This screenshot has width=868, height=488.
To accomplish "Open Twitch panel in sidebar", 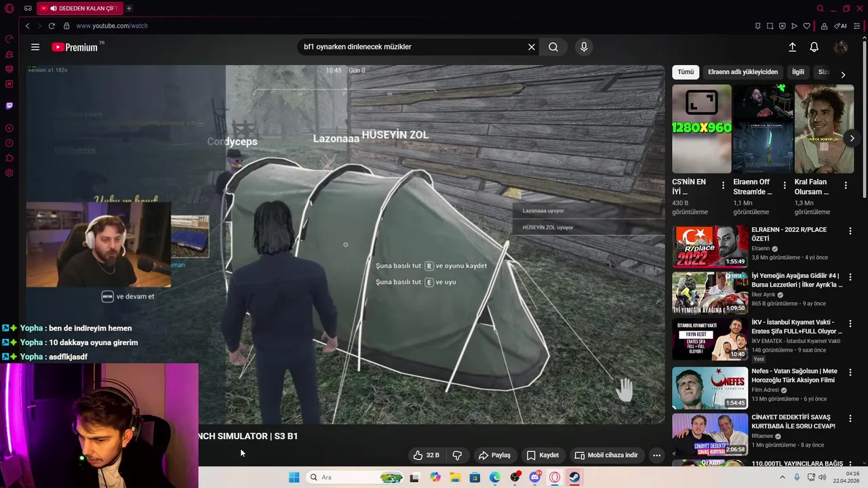I will point(9,106).
